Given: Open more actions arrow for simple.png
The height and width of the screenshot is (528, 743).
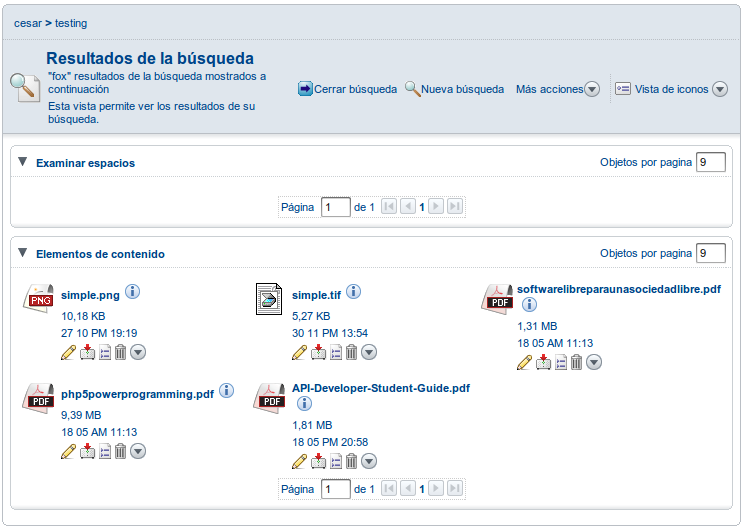Looking at the screenshot, I should tap(138, 352).
